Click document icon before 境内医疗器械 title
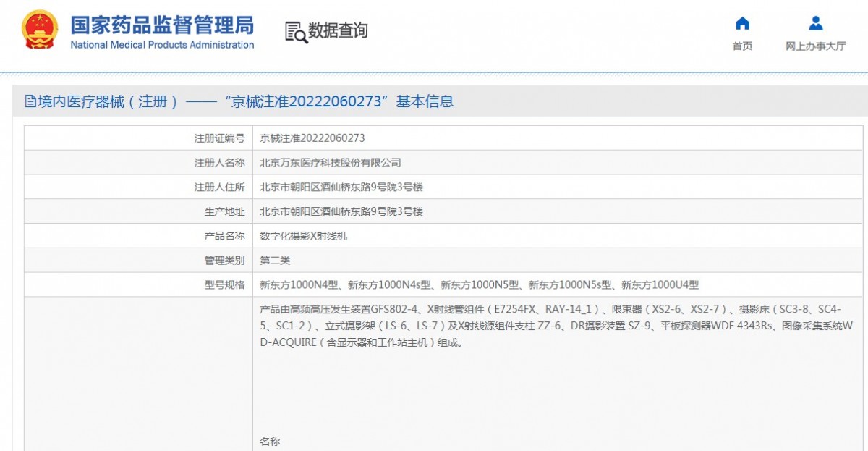 tap(30, 101)
